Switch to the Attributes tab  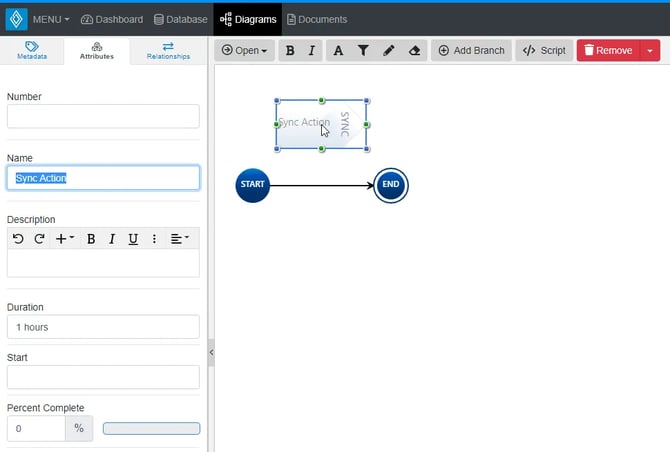(x=97, y=51)
